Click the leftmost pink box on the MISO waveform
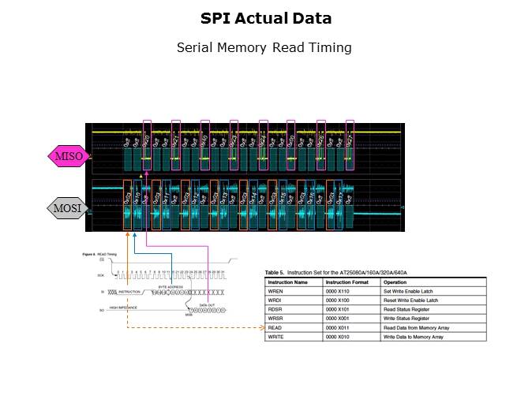The height and width of the screenshot is (399, 532). [x=147, y=145]
